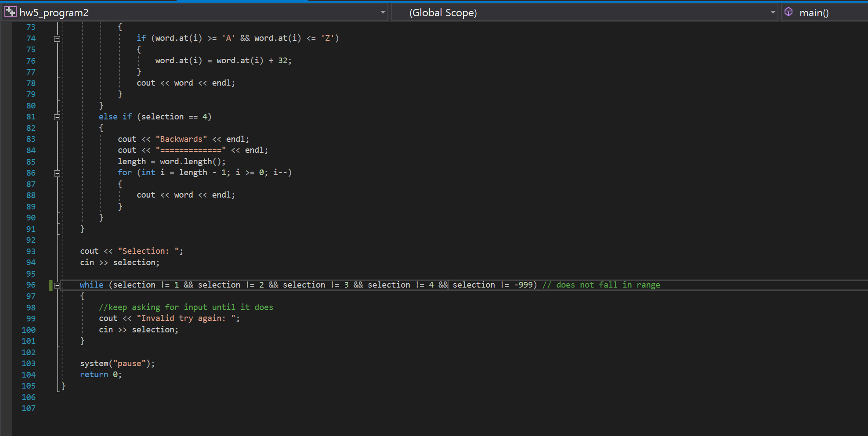This screenshot has width=868, height=436.
Task: Click the "Backwards" string literal
Action: (x=181, y=139)
